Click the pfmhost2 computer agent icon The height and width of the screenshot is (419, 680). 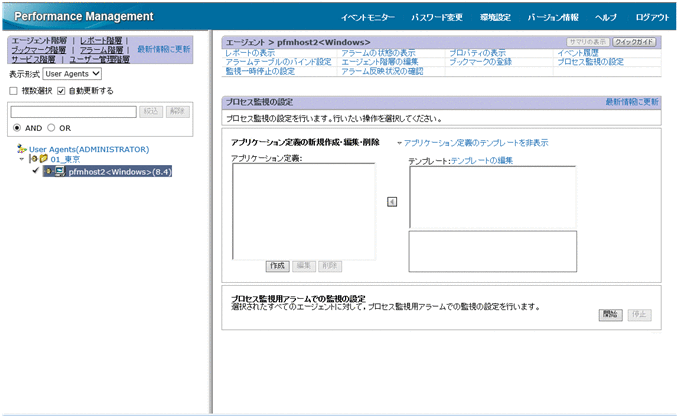(x=59, y=171)
